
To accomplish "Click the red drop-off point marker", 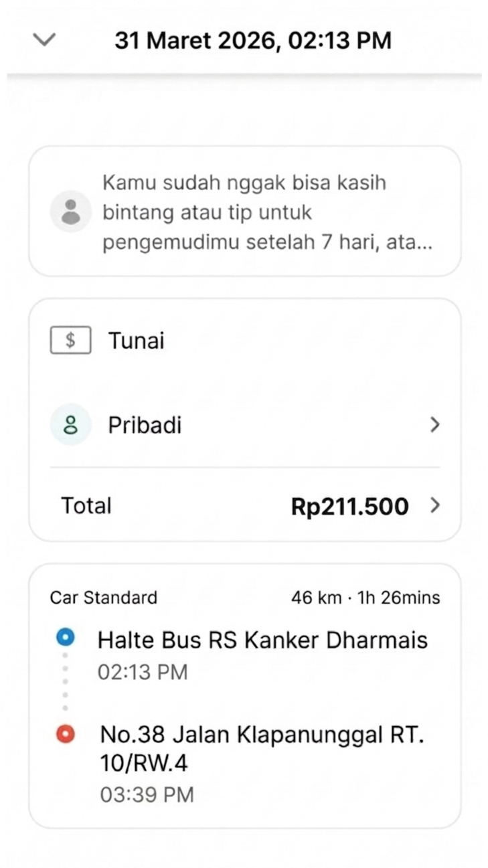I will pyautogui.click(x=66, y=734).
